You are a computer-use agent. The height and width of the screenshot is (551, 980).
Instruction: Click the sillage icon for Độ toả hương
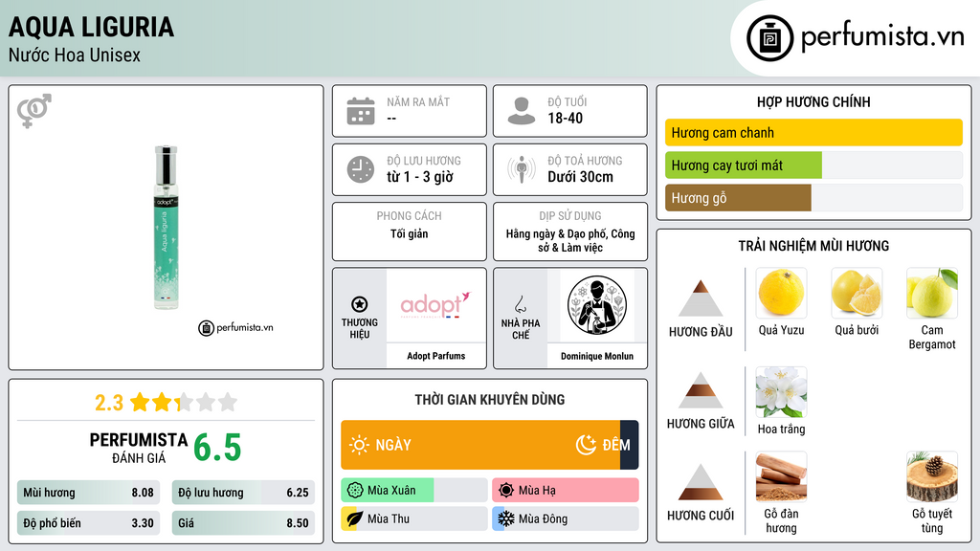(522, 169)
